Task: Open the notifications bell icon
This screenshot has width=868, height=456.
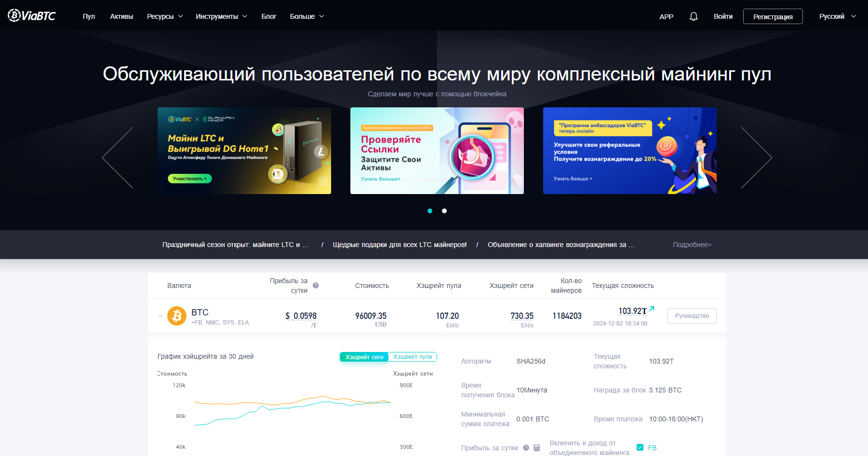Action: (x=694, y=16)
